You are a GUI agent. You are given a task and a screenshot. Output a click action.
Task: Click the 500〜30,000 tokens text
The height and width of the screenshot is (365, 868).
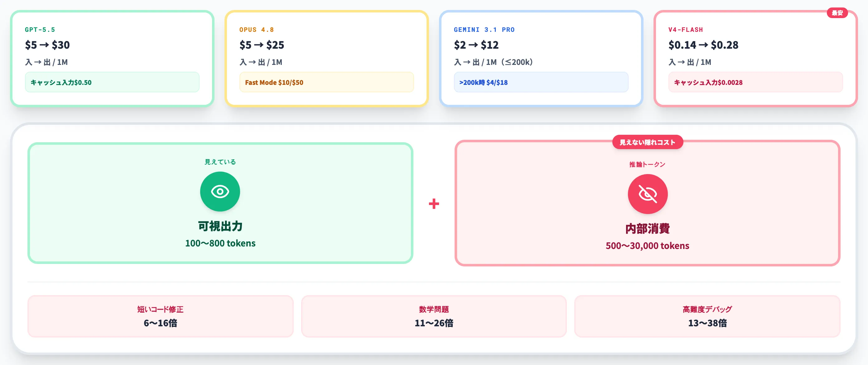(x=647, y=246)
